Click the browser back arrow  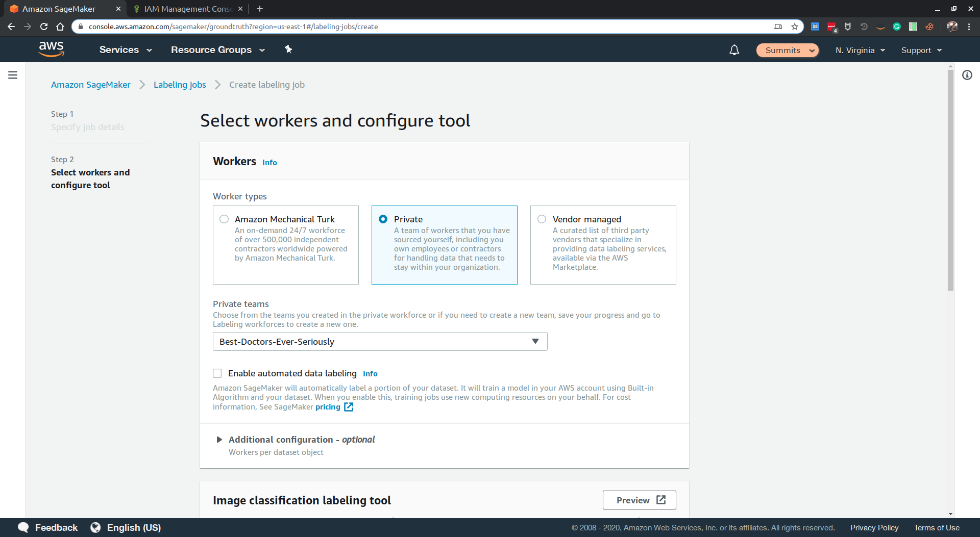pyautogui.click(x=11, y=27)
